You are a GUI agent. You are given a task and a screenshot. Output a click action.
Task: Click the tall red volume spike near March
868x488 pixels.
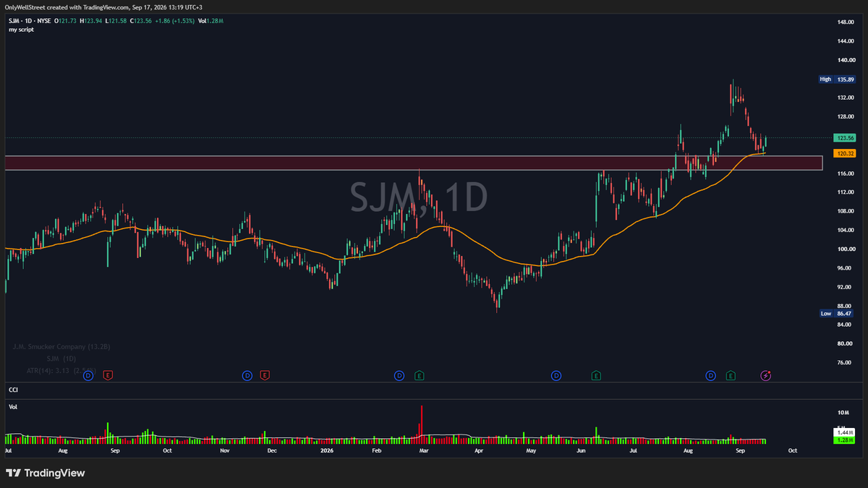point(421,423)
